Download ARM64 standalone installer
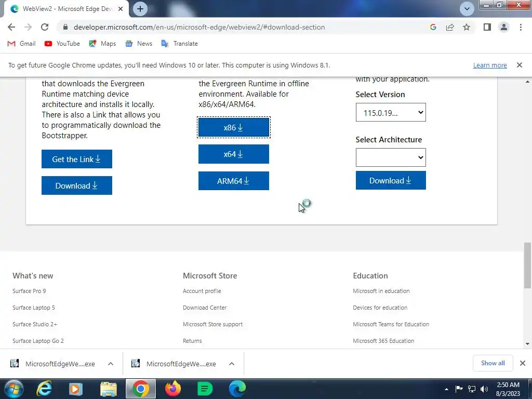 tap(234, 181)
